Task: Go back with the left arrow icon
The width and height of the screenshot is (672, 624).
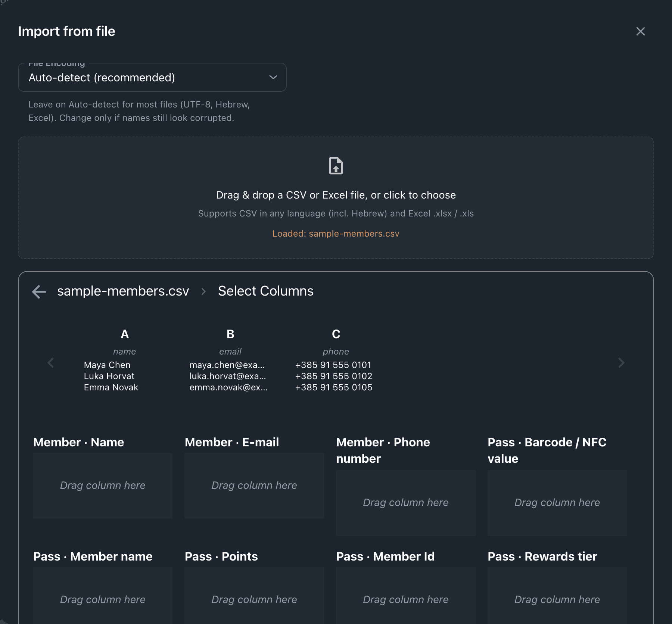Action: [39, 291]
